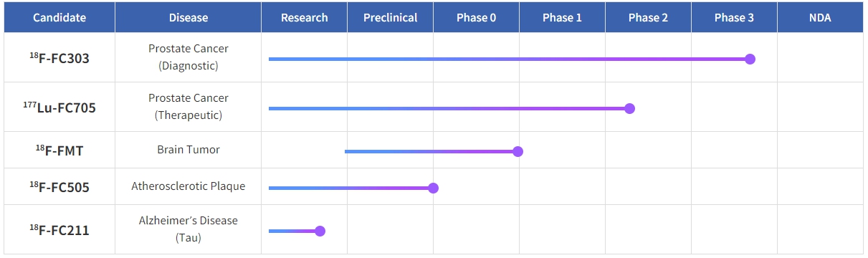868x258 pixels.
Task: Click the Phase 2 column header
Action: [649, 18]
